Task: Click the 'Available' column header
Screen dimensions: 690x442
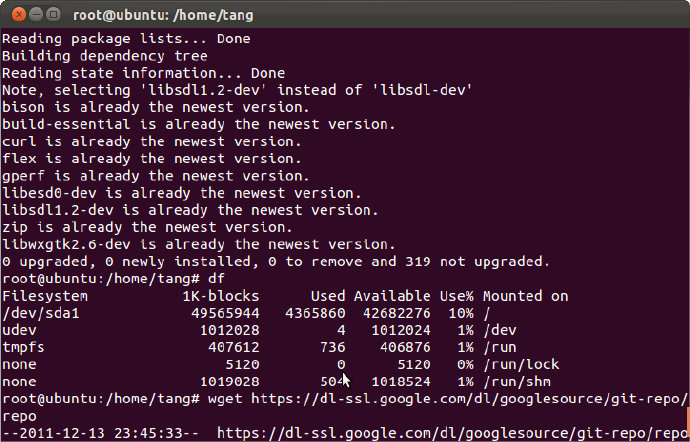Action: [x=392, y=296]
